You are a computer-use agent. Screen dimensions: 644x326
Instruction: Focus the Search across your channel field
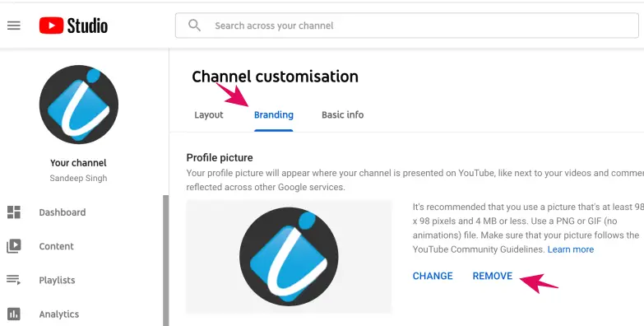coord(406,26)
